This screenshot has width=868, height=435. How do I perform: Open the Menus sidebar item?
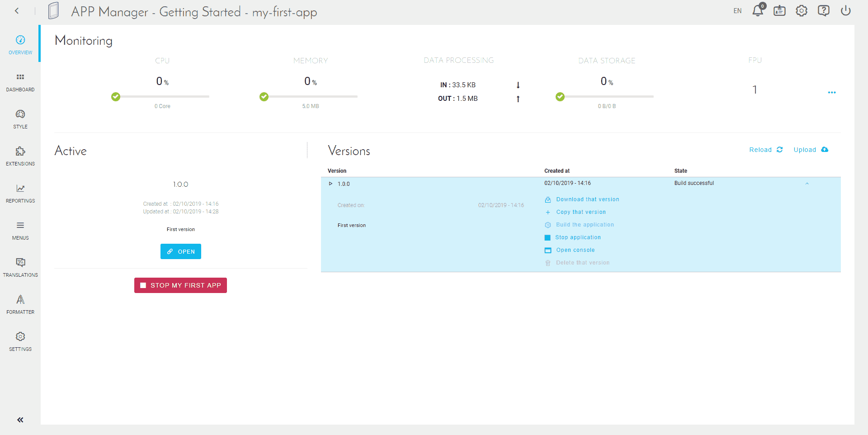pyautogui.click(x=20, y=230)
